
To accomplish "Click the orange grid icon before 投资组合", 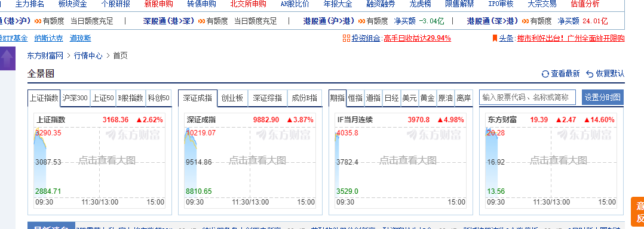I will click(346, 39).
